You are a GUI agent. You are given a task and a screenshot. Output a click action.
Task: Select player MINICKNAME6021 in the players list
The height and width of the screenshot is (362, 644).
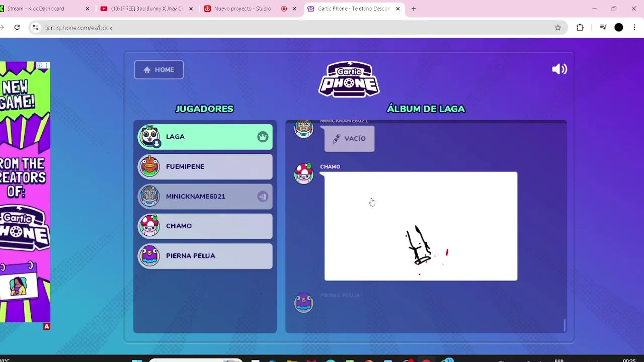pos(205,196)
